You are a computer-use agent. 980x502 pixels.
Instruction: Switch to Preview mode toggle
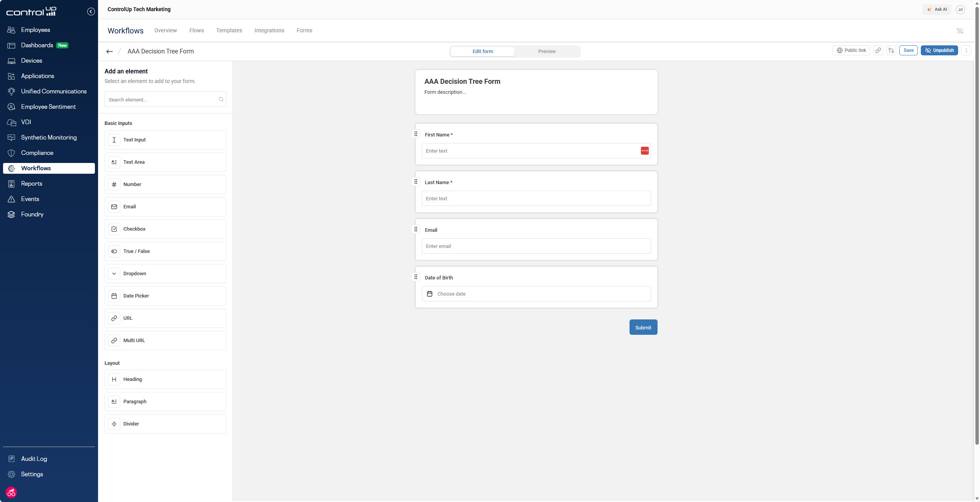pos(546,52)
